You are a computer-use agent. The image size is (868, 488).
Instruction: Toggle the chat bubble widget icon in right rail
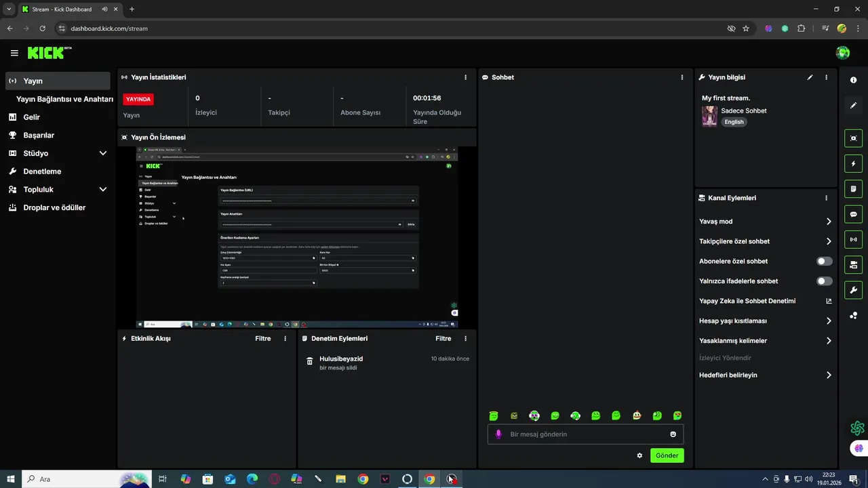[854, 214]
